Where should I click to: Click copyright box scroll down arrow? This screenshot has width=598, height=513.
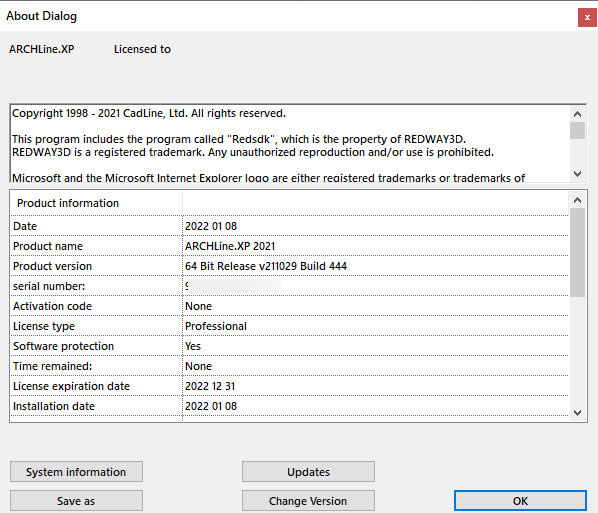point(577,174)
